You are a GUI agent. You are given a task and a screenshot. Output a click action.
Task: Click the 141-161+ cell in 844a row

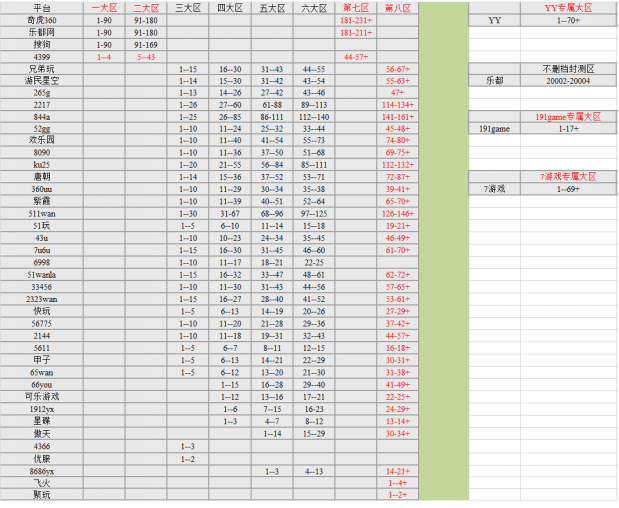point(397,116)
